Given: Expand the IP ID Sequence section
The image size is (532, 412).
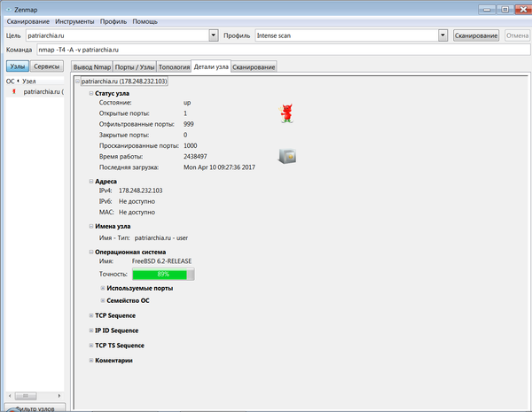Looking at the screenshot, I should coord(91,330).
